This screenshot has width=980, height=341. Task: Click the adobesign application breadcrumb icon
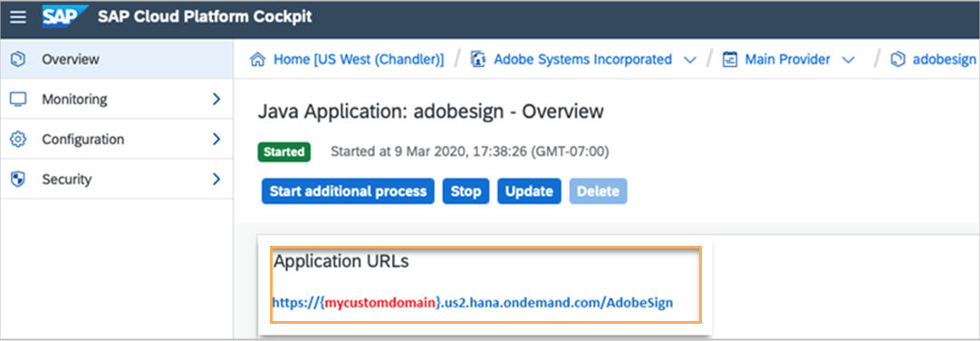[898, 60]
